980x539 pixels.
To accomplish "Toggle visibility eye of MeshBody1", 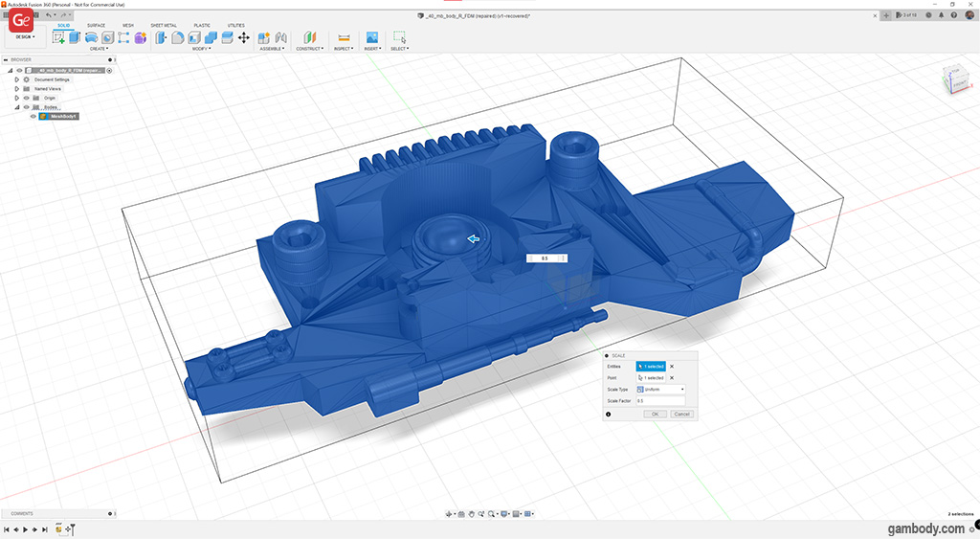I will click(33, 117).
